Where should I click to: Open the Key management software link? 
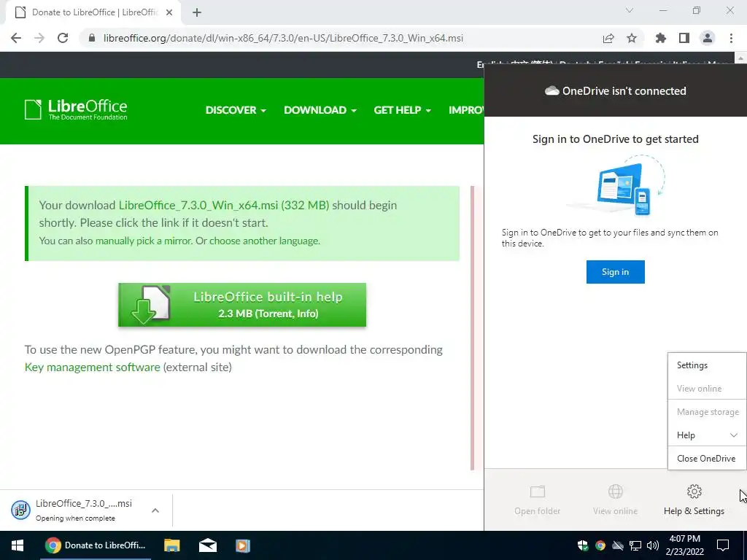click(93, 367)
